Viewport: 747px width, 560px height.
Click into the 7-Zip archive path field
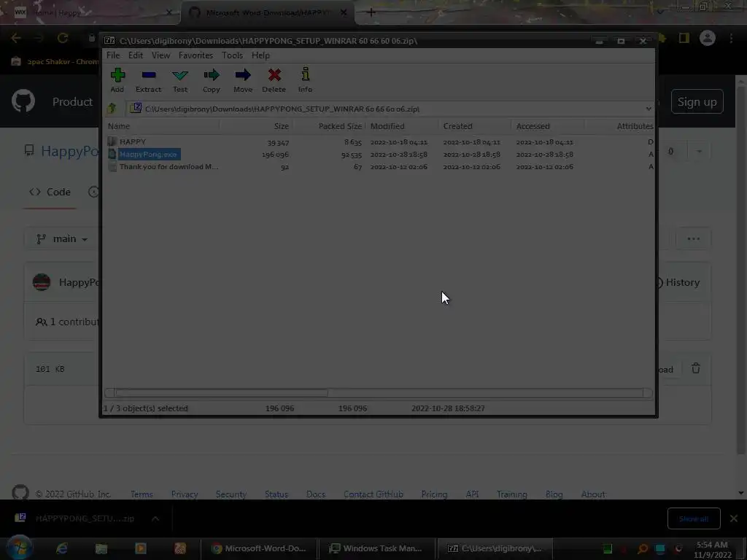click(x=386, y=109)
